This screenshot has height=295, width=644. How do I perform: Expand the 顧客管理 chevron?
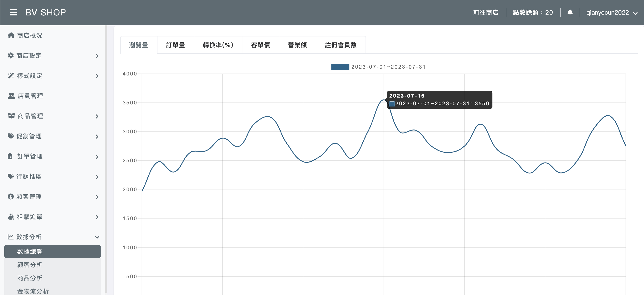(x=97, y=197)
